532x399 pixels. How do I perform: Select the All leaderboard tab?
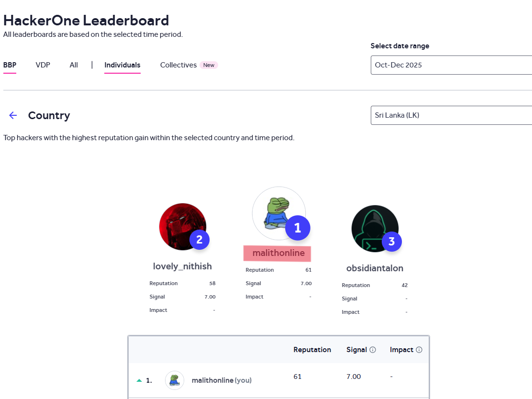[73, 65]
